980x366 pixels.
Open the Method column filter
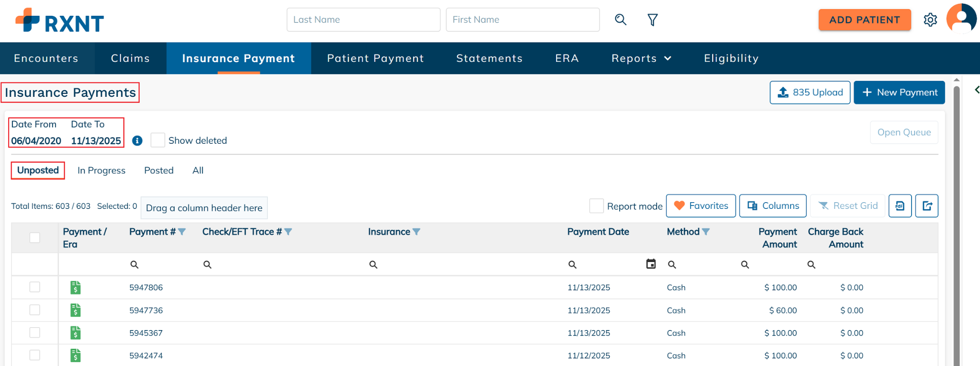click(x=706, y=232)
